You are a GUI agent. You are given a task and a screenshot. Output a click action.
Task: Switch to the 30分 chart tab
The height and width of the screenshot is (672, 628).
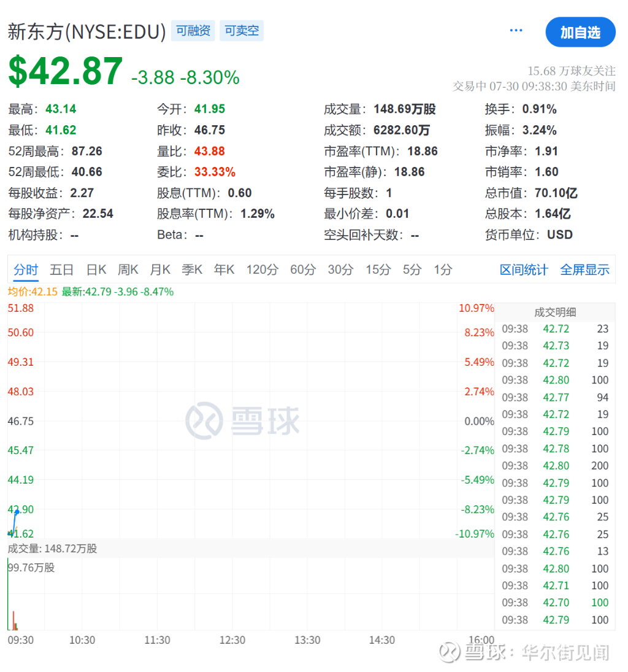coord(340,269)
